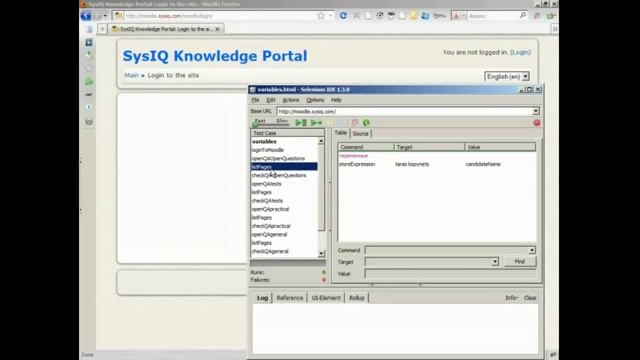Reload the page with the Firefox reload icon
640x360 pixels.
pyautogui.click(x=343, y=16)
